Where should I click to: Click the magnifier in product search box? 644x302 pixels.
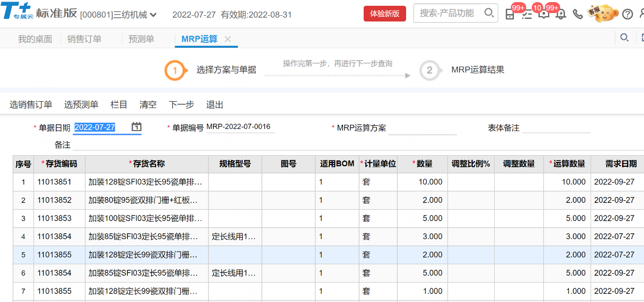tap(488, 13)
